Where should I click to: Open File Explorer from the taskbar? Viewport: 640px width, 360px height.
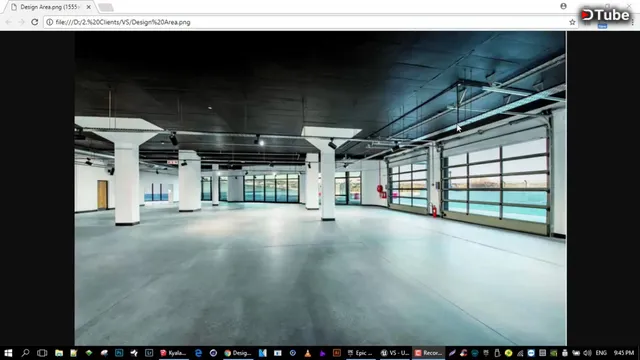coord(59,353)
